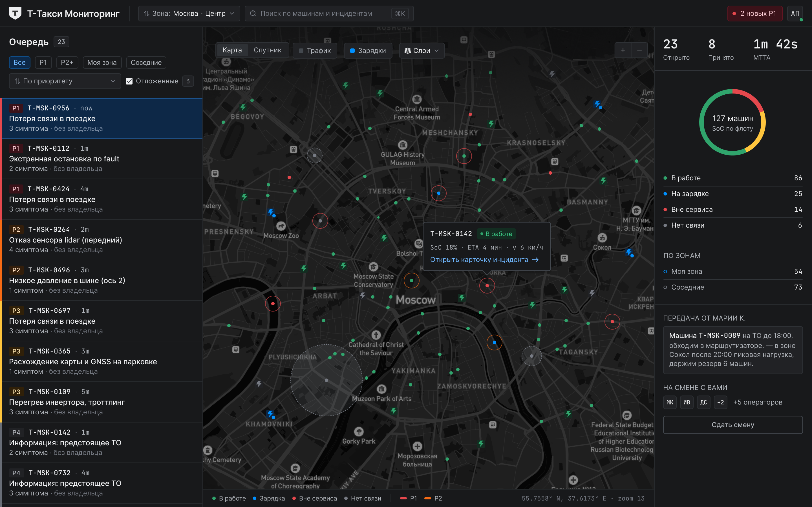Click the T-Такси shield logo
Viewport: 812px width, 507px height.
15,14
